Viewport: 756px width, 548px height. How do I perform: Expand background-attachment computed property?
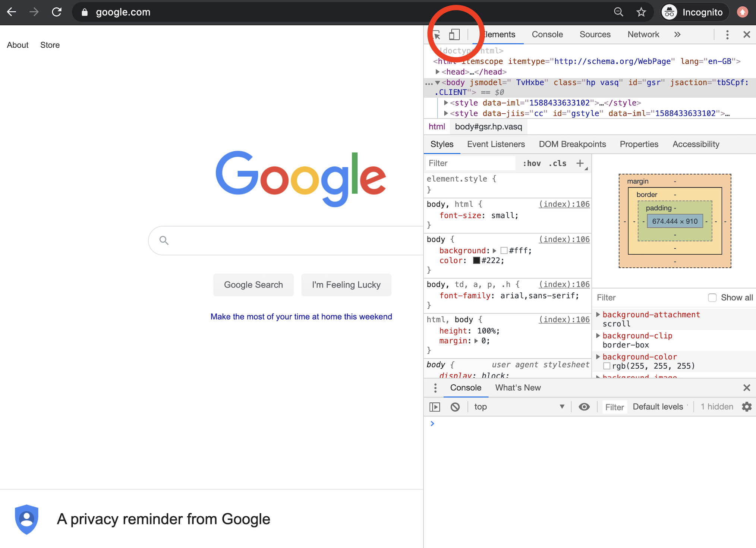(598, 315)
